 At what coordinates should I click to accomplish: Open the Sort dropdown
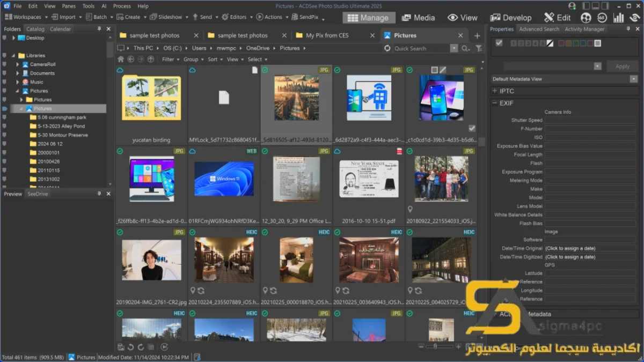point(215,60)
